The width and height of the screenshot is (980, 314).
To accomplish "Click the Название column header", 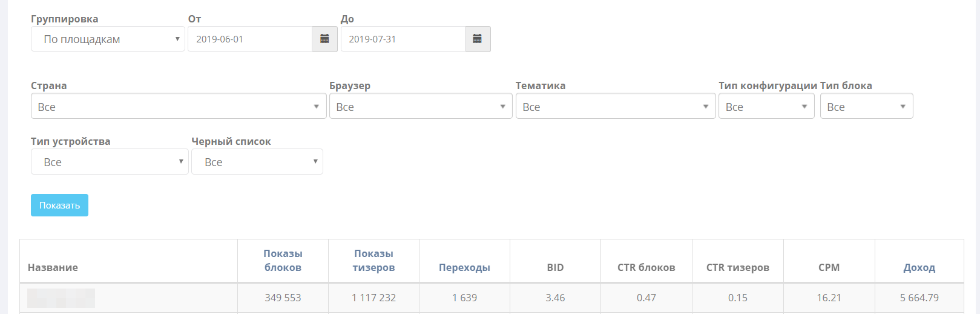I will click(53, 267).
